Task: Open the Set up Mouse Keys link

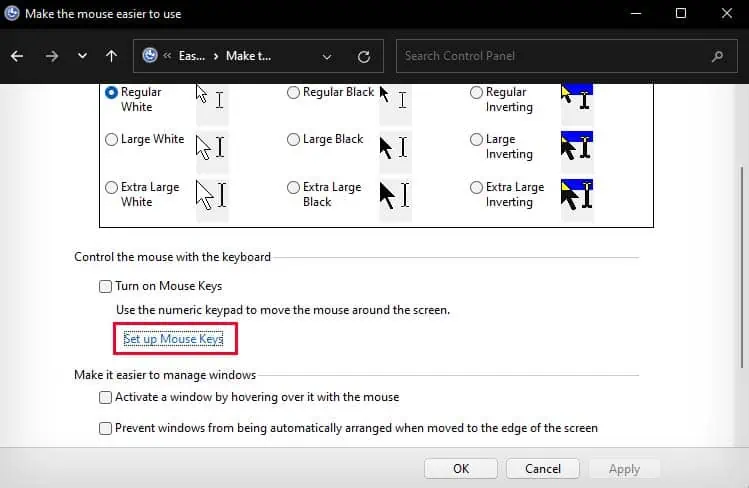Action: tap(173, 340)
